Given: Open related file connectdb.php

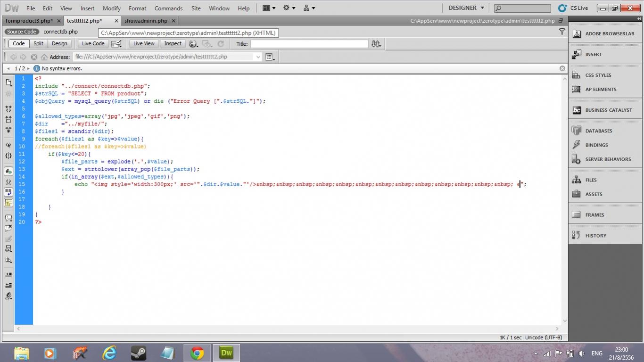Looking at the screenshot, I should [x=60, y=32].
